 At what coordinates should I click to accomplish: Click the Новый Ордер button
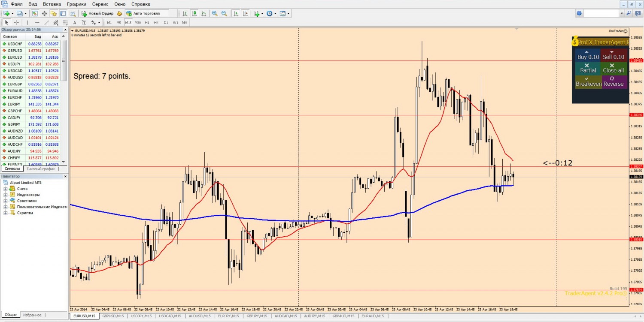coord(97,13)
